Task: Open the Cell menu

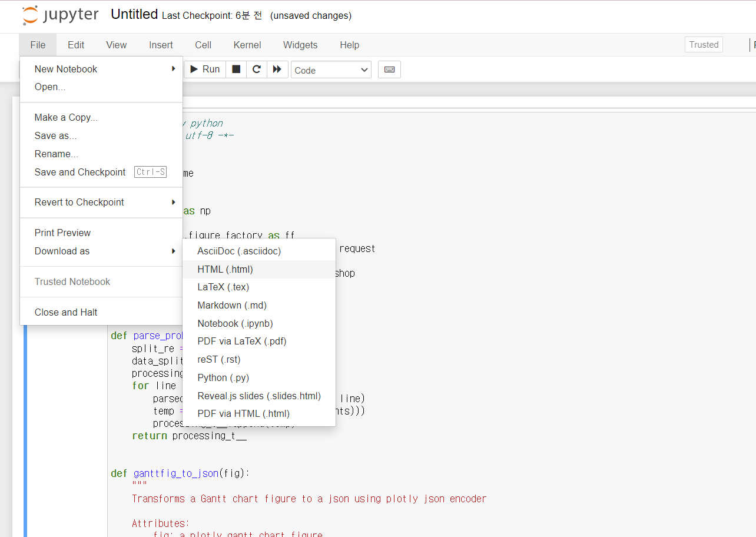Action: [x=203, y=45]
